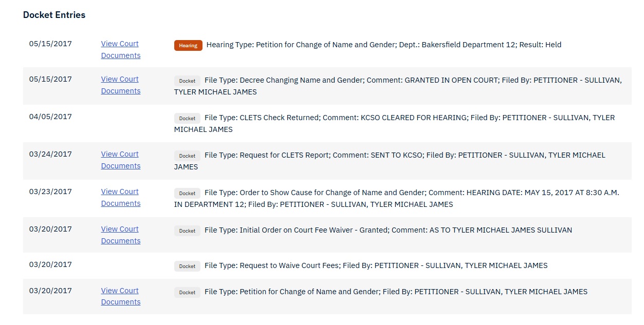This screenshot has height=325, width=644.
Task: Click the Docket badge on Request for CLETS Report
Action: (187, 156)
